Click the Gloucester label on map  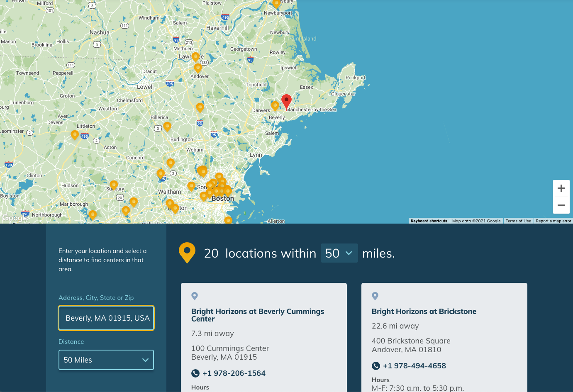pos(343,94)
